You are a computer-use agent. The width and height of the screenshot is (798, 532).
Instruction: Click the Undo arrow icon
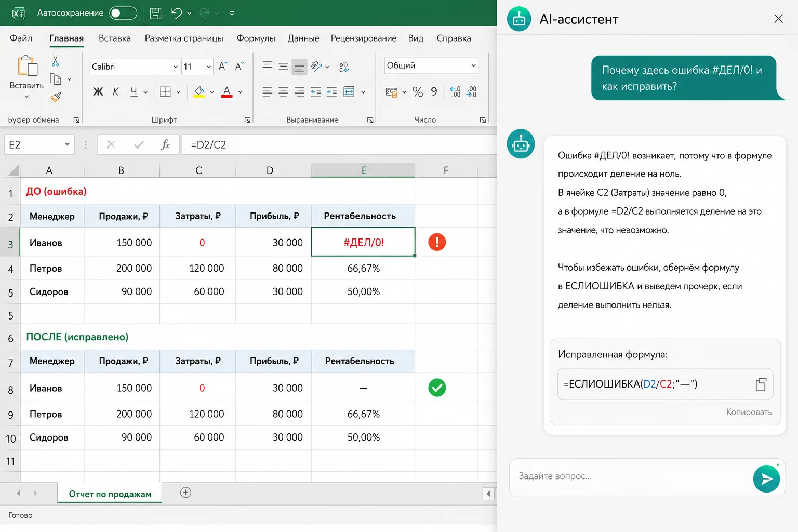[176, 14]
